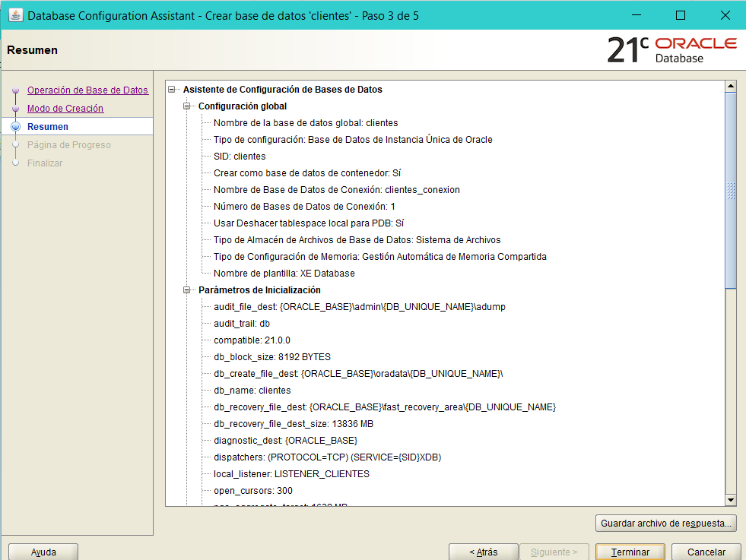Select the db_create_file_dest parameter row

358,374
